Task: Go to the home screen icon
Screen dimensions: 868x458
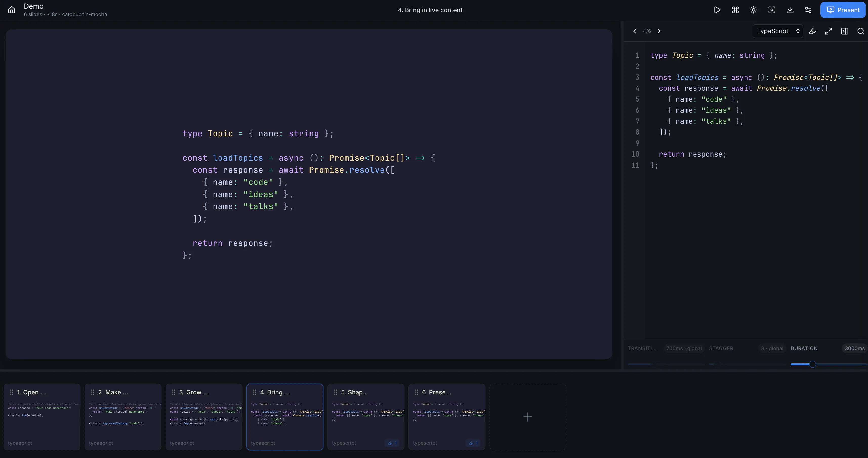Action: tap(11, 10)
